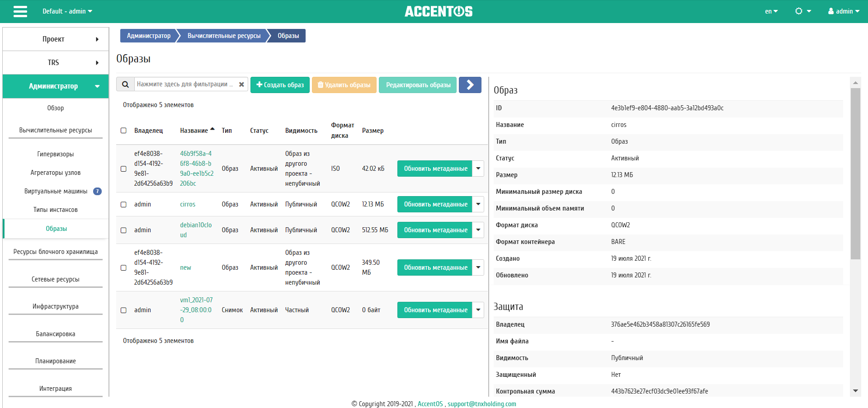Open Инфраструктура section

(x=56, y=306)
